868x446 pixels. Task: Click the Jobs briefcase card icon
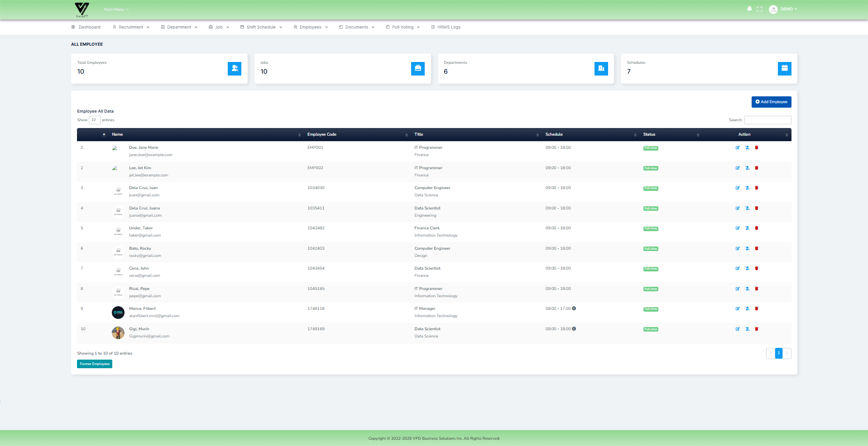click(x=417, y=69)
